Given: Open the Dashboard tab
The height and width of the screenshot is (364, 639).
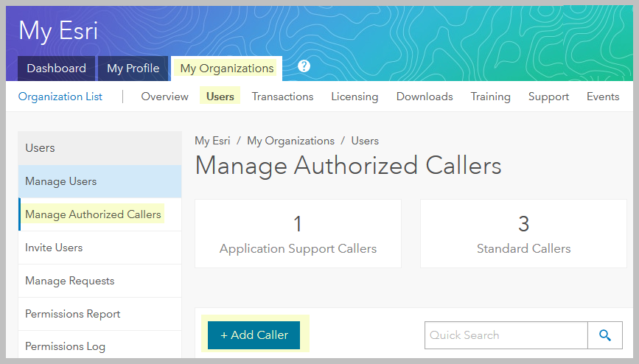Looking at the screenshot, I should [x=56, y=68].
